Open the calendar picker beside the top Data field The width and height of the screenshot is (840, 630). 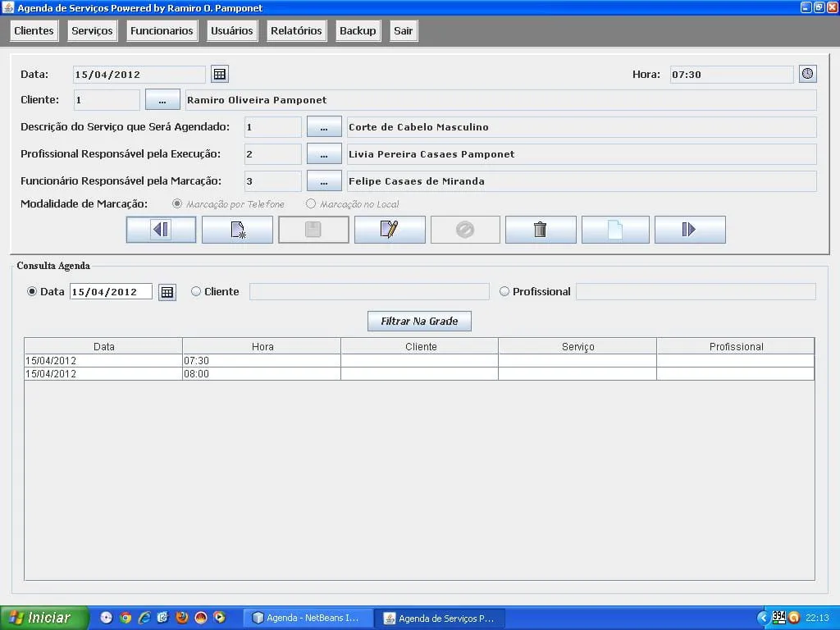coord(220,75)
